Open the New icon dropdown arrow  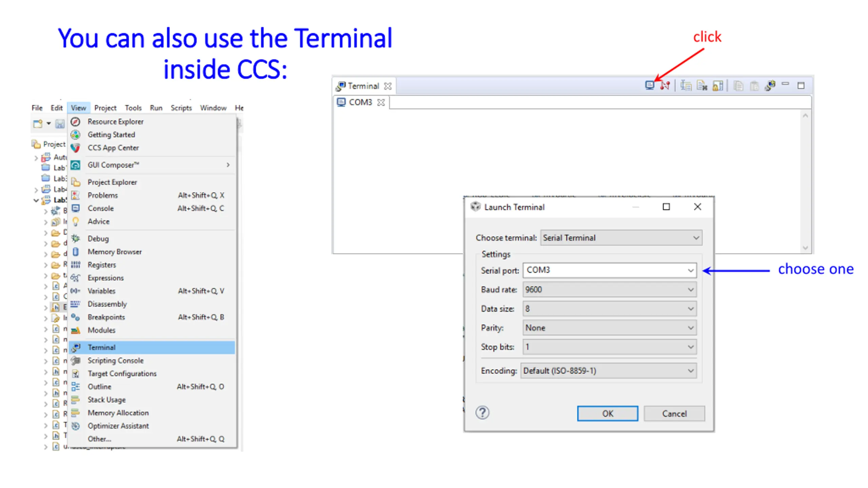[x=49, y=124]
